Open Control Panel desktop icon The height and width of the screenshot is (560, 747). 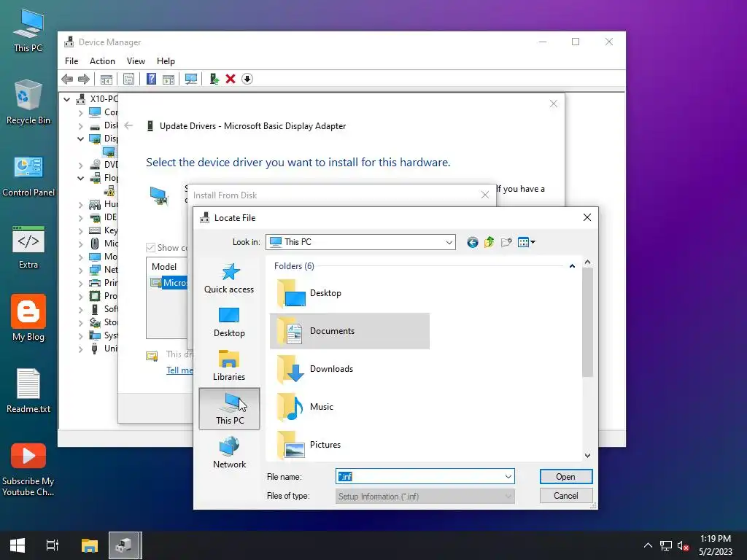(x=28, y=176)
